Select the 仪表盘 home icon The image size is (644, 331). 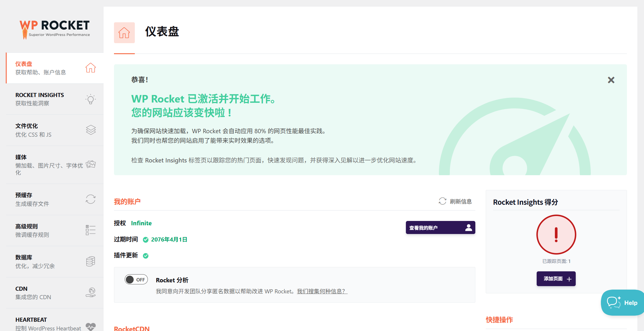pos(91,68)
